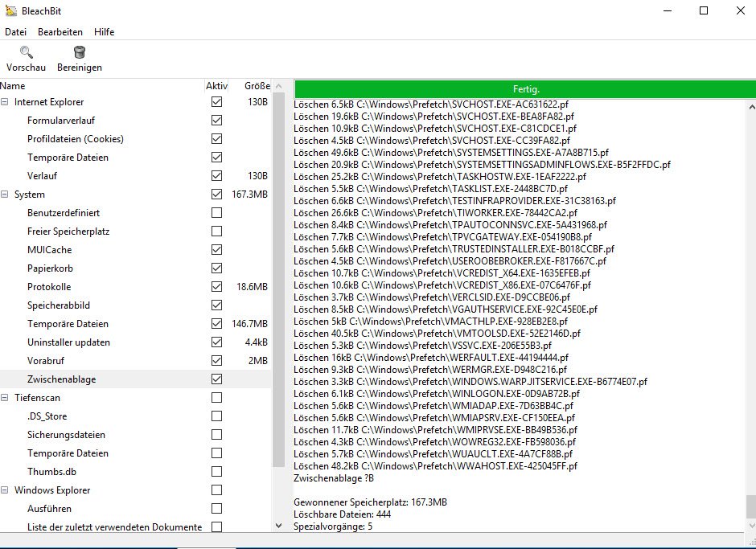Select the Papierkorb tree item
Screen dimensions: 756x549
pyautogui.click(x=50, y=268)
